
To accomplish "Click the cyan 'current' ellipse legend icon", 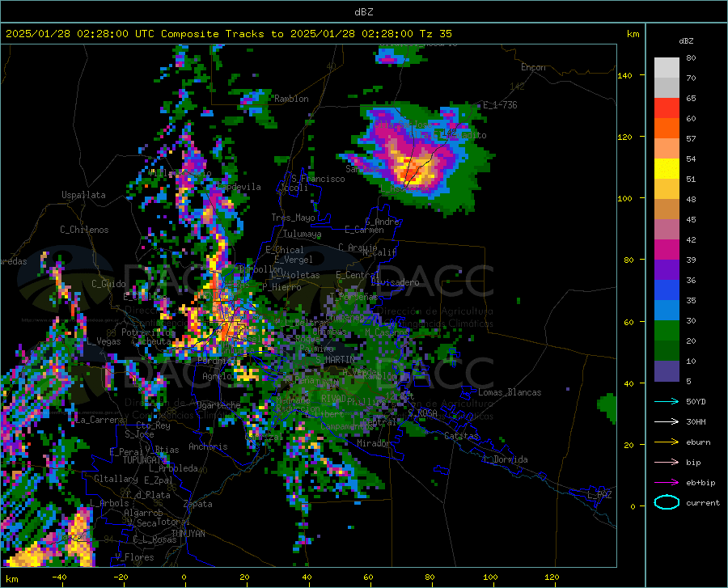I will point(667,502).
